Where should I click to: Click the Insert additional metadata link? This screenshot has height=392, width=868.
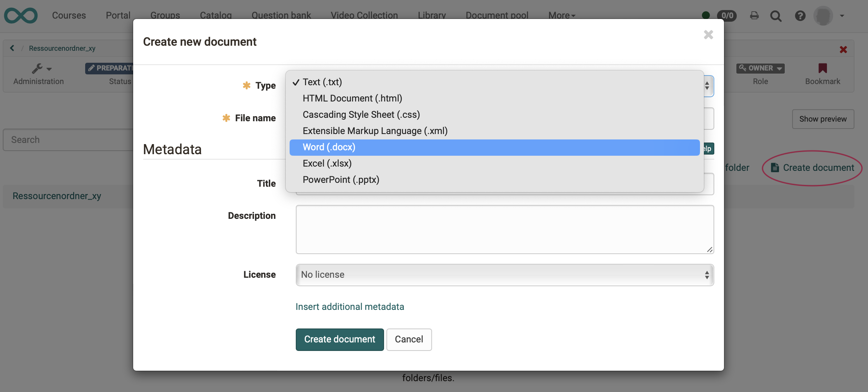tap(350, 306)
